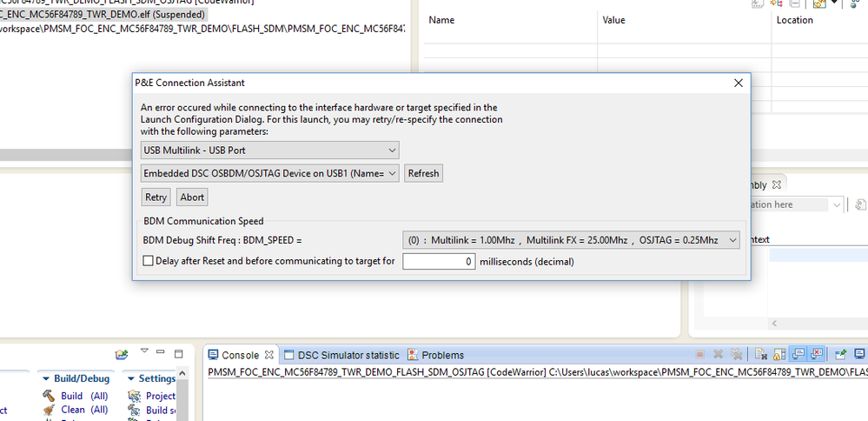The height and width of the screenshot is (421, 868).
Task: Click the Project settings icon
Action: [x=134, y=396]
